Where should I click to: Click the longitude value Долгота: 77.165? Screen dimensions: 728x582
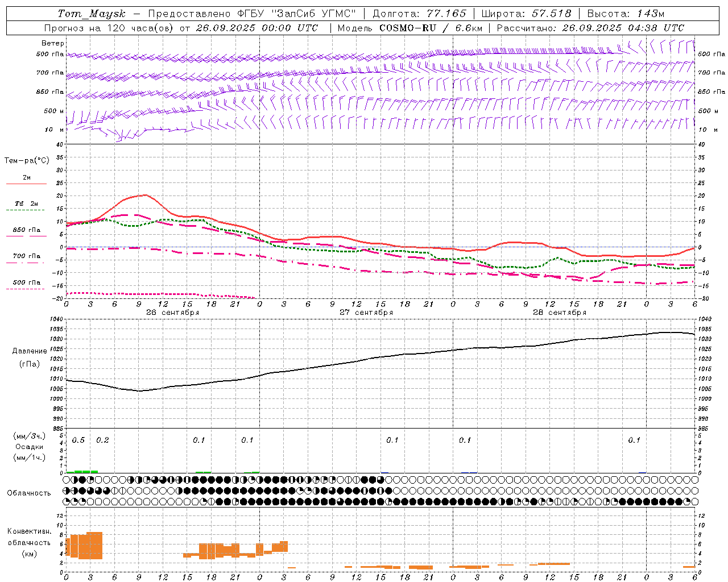click(x=419, y=14)
